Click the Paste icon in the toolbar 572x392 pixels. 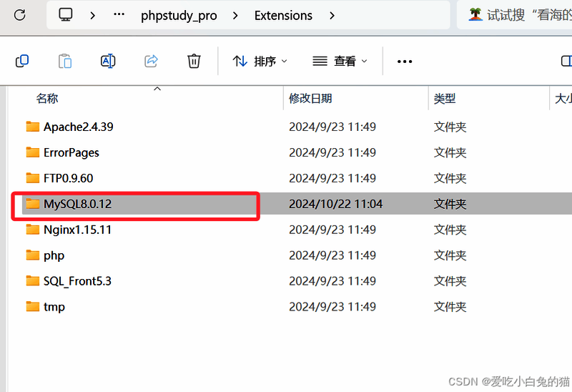(x=65, y=61)
